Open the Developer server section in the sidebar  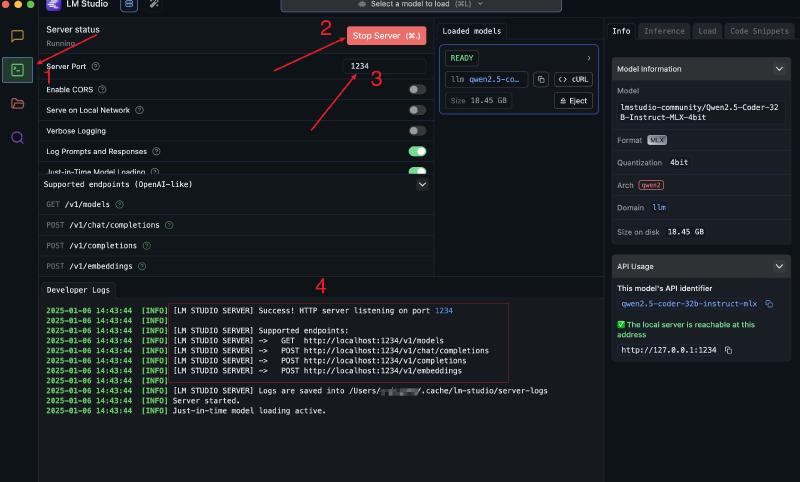coord(17,70)
